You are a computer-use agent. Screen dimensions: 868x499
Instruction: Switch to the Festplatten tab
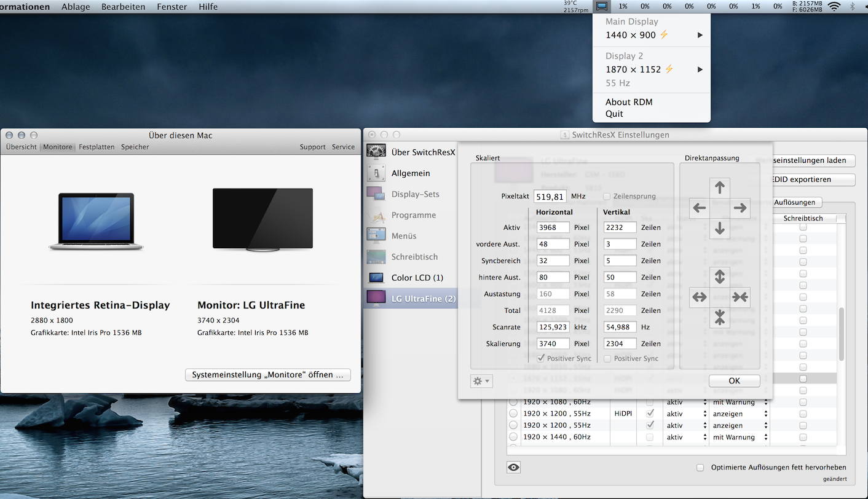pos(97,147)
